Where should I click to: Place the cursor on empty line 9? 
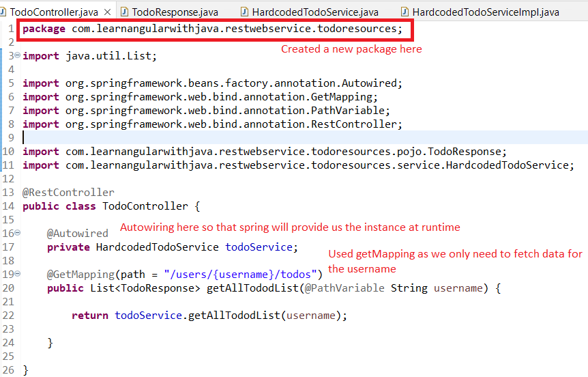(x=304, y=138)
